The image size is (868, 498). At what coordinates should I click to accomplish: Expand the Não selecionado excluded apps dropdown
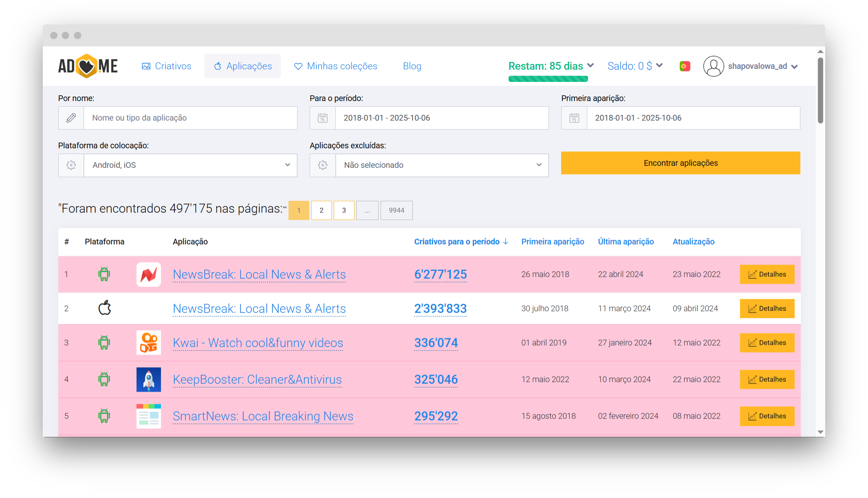coord(442,165)
